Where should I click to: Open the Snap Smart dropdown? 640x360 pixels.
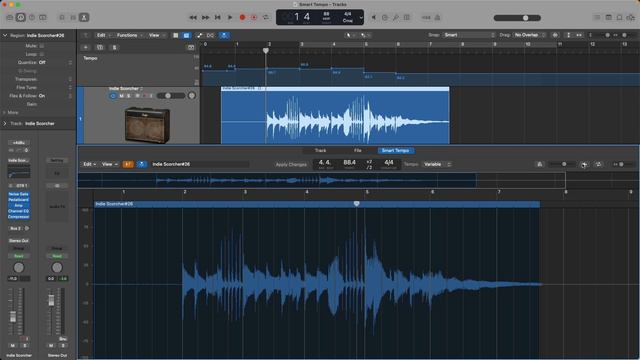(x=469, y=35)
